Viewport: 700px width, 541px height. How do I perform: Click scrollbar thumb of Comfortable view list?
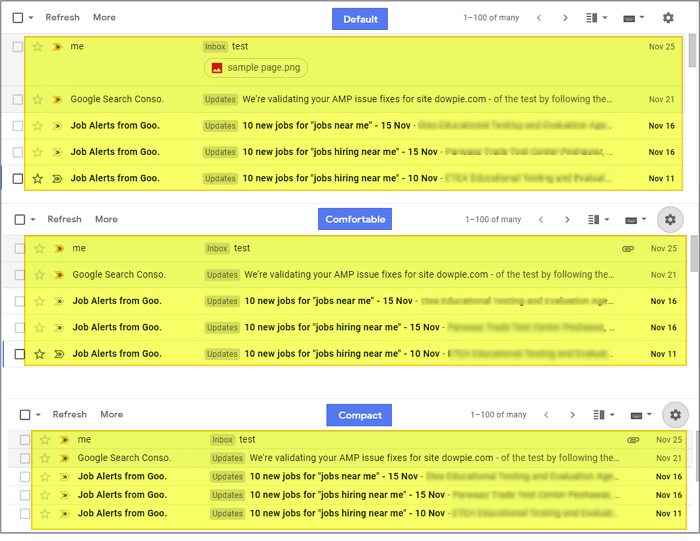694,254
